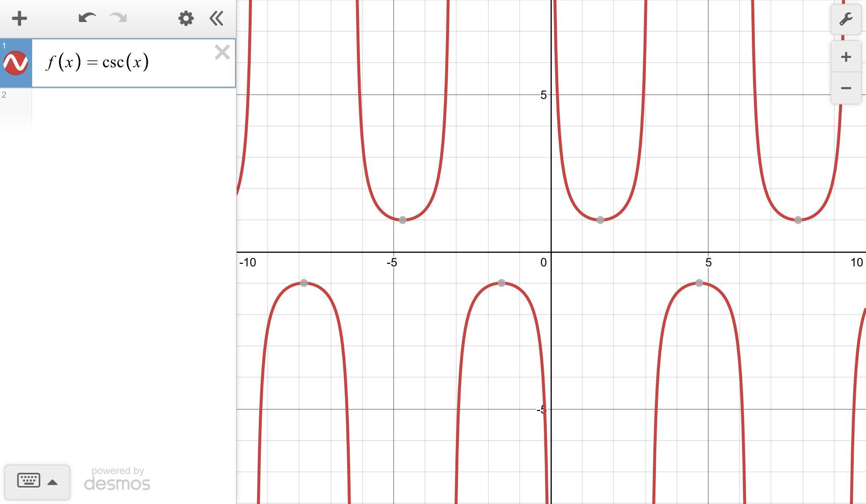Open the expression list settings gear
Viewport: 866px width, 504px height.
186,19
